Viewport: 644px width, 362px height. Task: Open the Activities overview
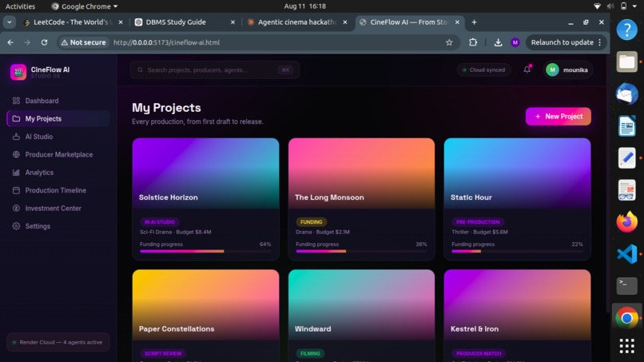[20, 6]
